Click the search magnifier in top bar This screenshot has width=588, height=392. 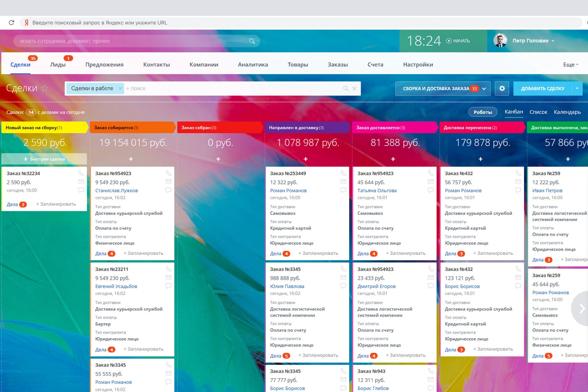click(252, 41)
